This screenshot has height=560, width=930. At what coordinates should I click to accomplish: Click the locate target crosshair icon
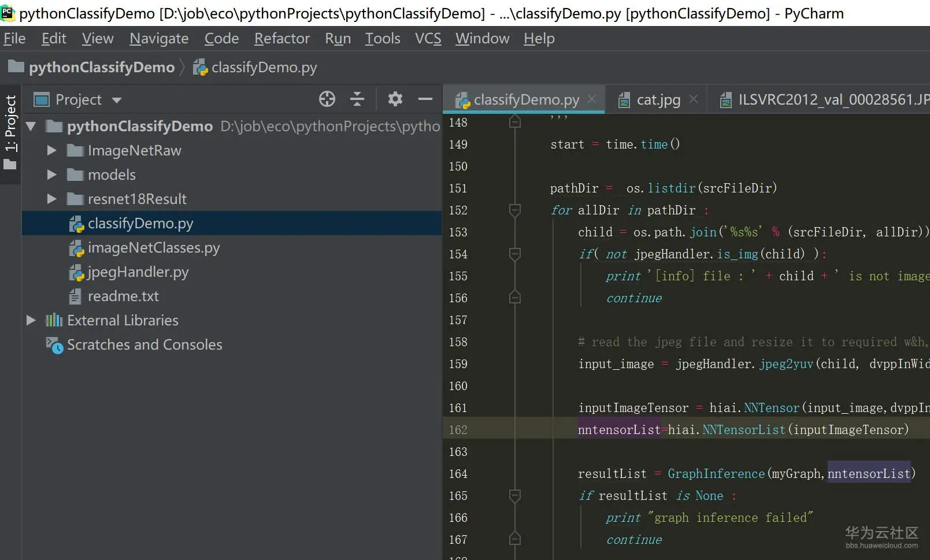point(327,99)
